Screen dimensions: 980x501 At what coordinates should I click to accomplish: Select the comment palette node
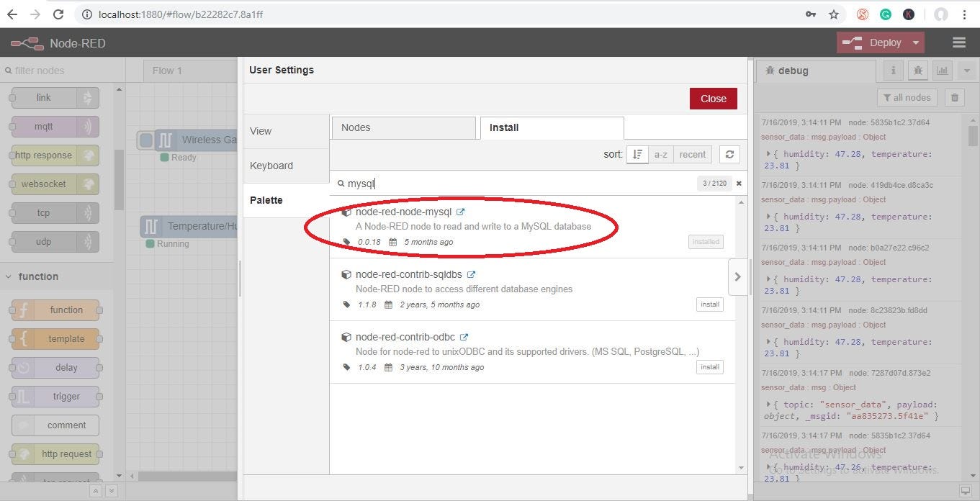(55, 425)
